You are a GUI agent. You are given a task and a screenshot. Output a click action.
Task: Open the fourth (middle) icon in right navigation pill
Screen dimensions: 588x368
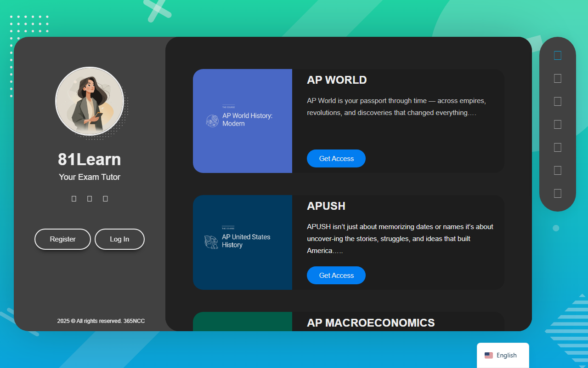(x=558, y=125)
